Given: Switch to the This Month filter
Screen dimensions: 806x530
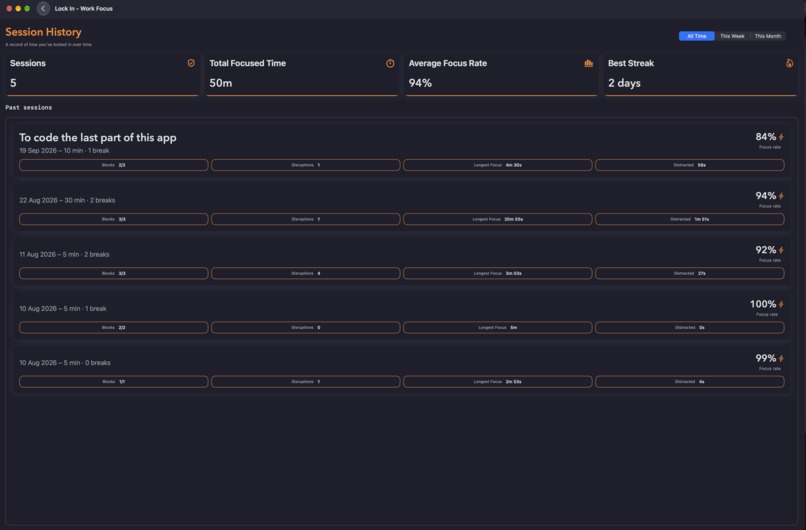Looking at the screenshot, I should tap(767, 36).
